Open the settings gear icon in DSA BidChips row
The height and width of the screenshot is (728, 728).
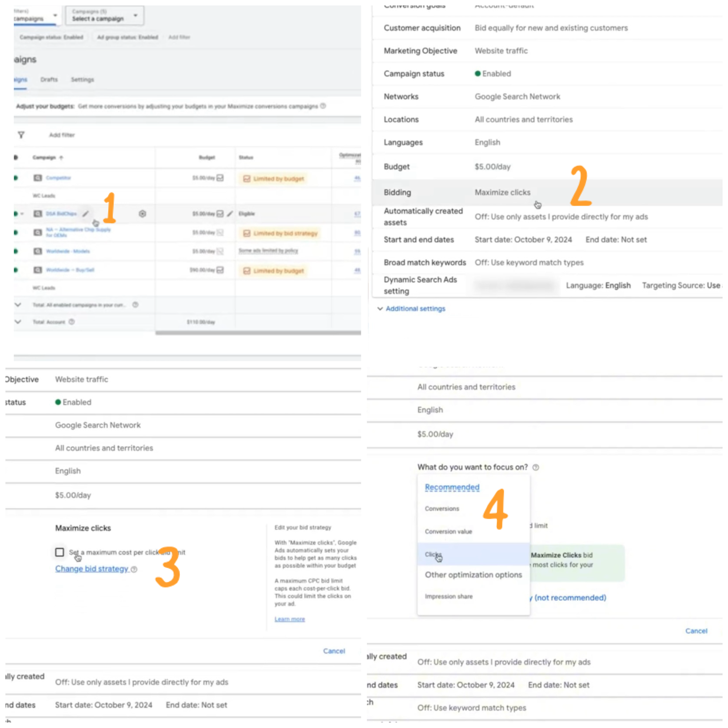(x=142, y=214)
